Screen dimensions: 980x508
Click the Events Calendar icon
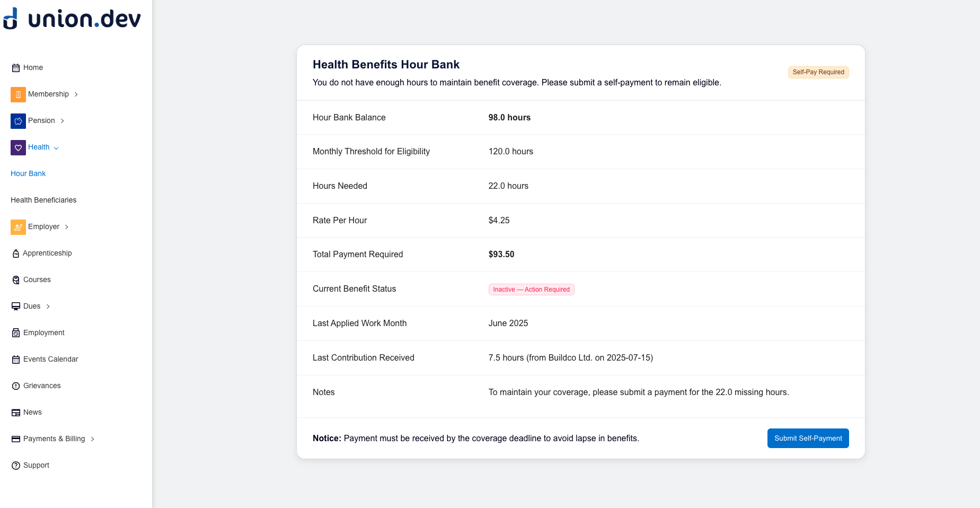[x=16, y=360]
